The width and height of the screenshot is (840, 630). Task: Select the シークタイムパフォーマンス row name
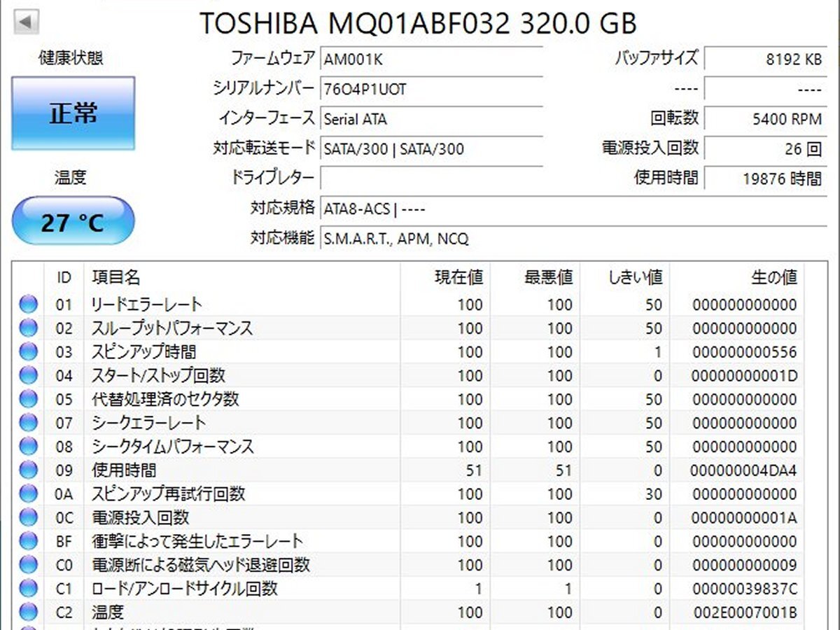pyautogui.click(x=173, y=447)
